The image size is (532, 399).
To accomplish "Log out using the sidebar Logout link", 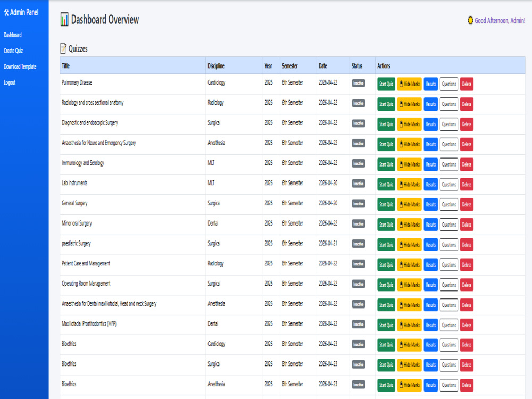I will 10,82.
